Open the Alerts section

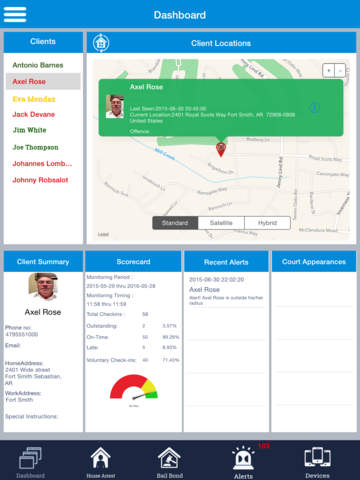(243, 462)
